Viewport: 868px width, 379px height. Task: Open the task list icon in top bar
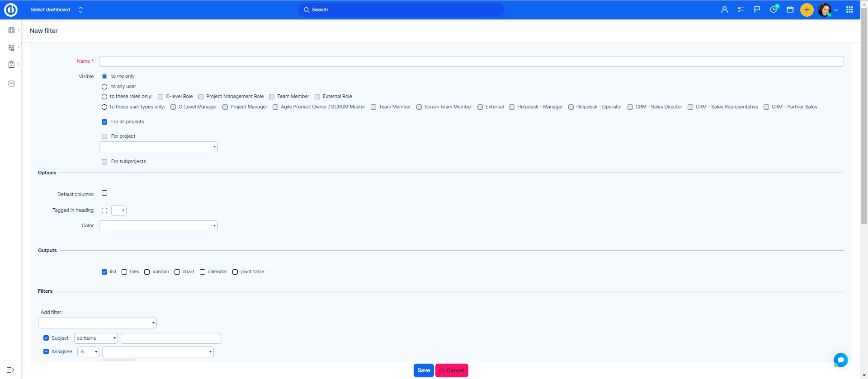tap(741, 9)
